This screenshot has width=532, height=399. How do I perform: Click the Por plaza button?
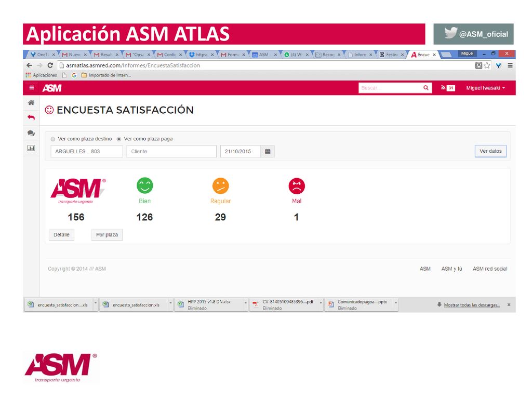tap(107, 235)
